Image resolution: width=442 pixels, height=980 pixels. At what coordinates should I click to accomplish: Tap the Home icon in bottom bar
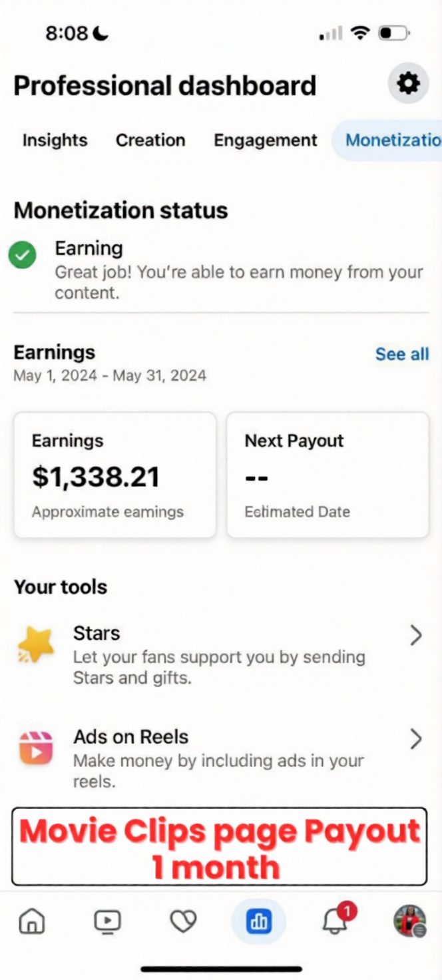point(31,921)
